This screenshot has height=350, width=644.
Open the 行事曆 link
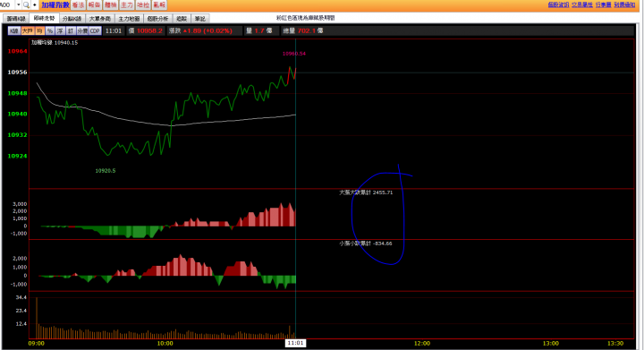click(604, 4)
